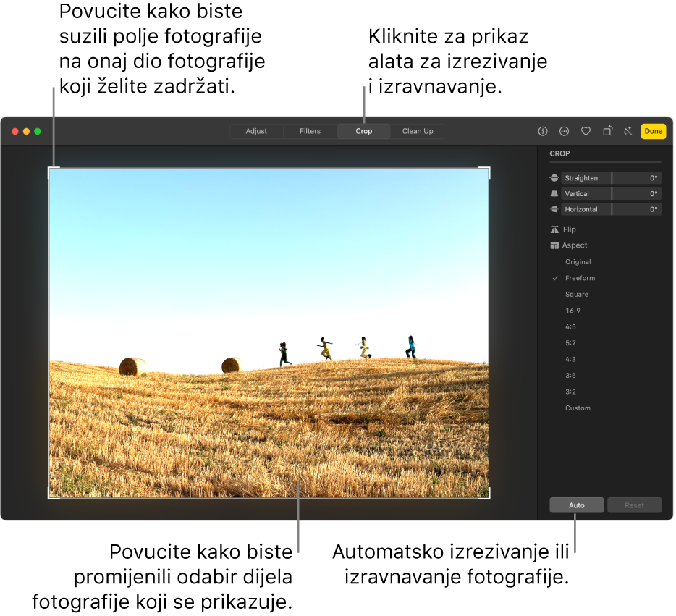This screenshot has height=616, width=676.
Task: Click the runner in blue in photo
Action: coord(411,347)
